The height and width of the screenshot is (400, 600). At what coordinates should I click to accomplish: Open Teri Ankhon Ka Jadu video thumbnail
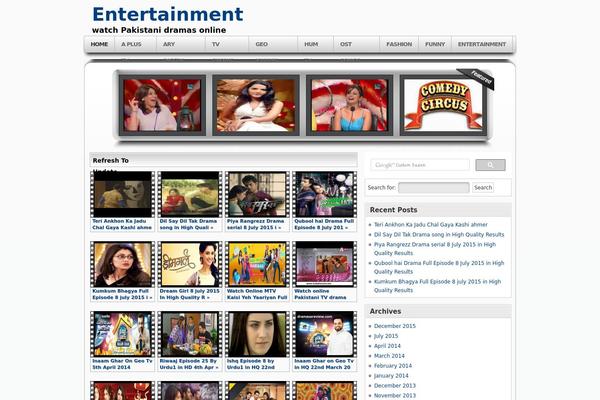pos(122,194)
